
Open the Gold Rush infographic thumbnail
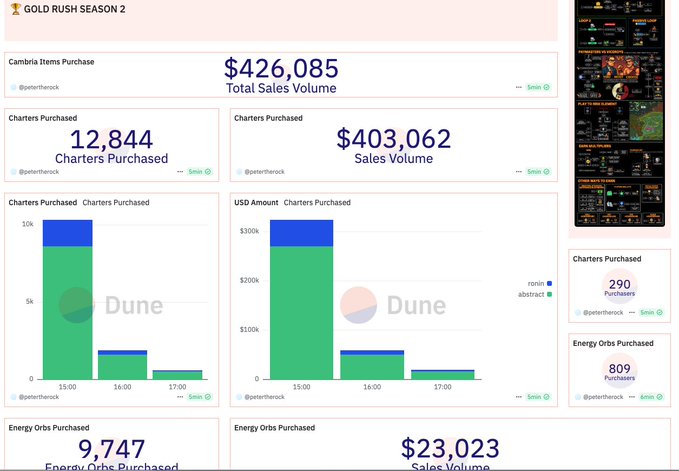click(x=619, y=113)
